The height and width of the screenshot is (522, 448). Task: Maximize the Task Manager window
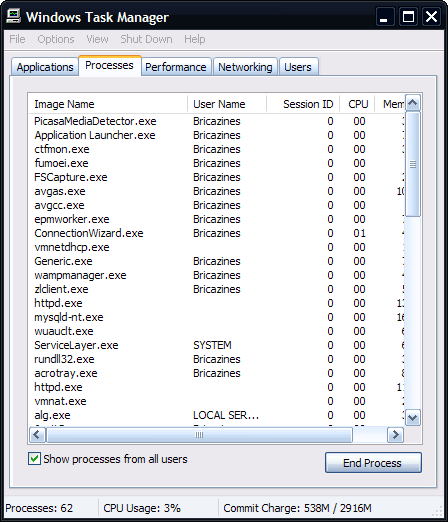pyautogui.click(x=408, y=17)
